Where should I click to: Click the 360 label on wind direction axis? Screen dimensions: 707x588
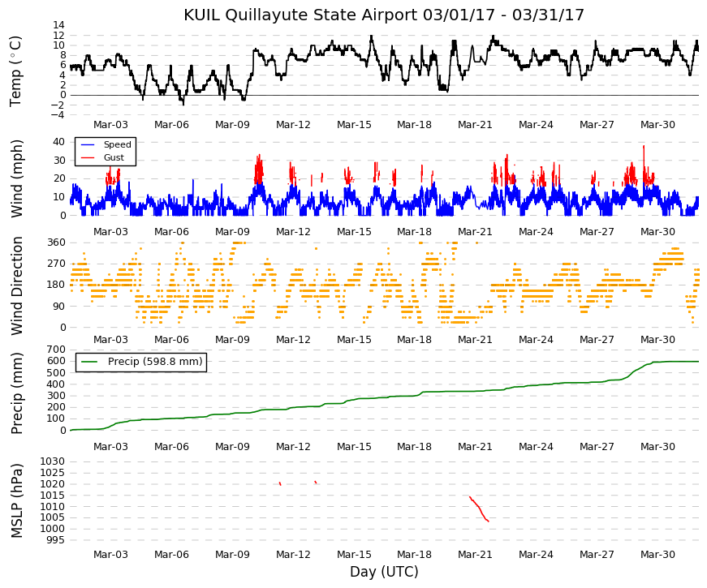coord(56,242)
